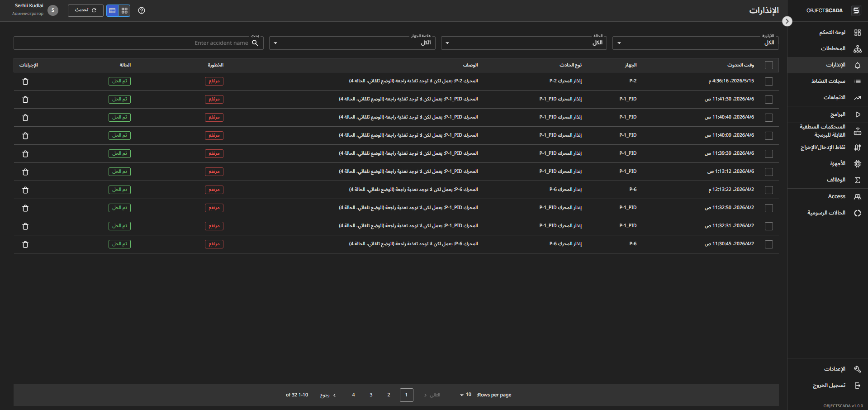868x410 pixels.
Task: Check the alarm row at 11:32:50
Action: [768, 208]
